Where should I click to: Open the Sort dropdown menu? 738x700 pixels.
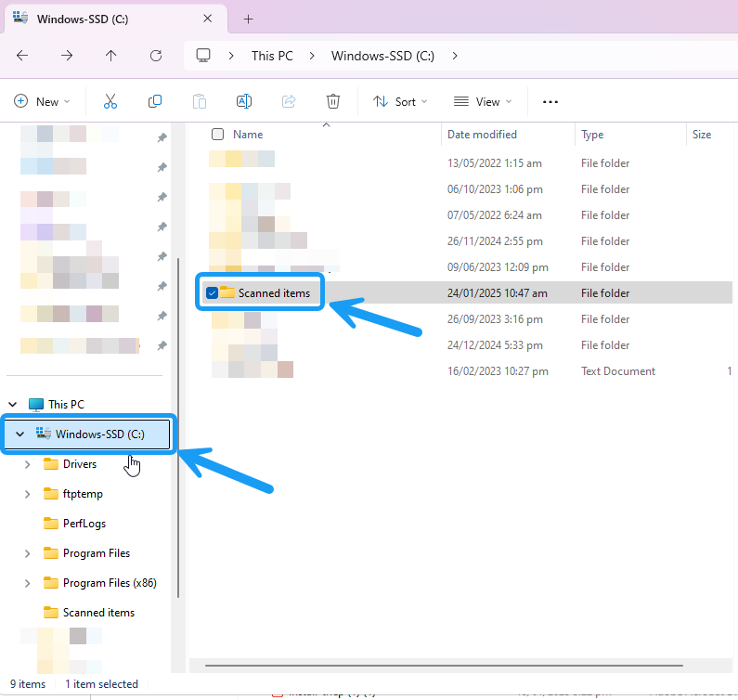(400, 102)
